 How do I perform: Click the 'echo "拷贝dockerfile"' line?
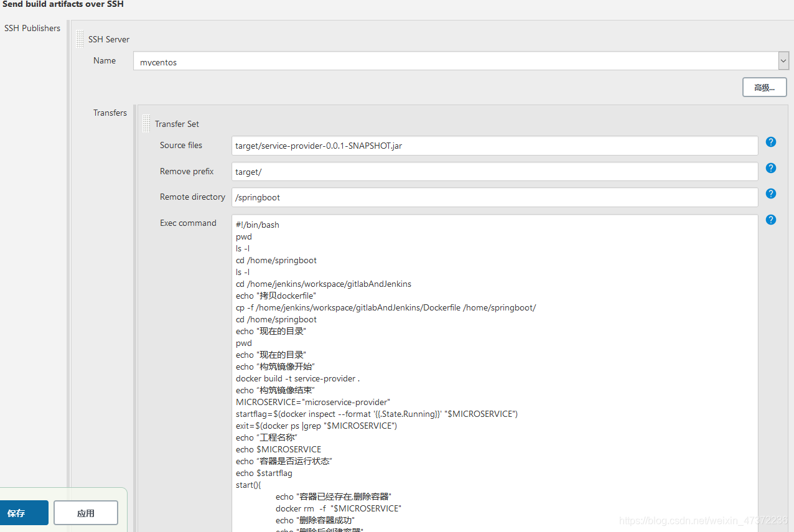(276, 296)
